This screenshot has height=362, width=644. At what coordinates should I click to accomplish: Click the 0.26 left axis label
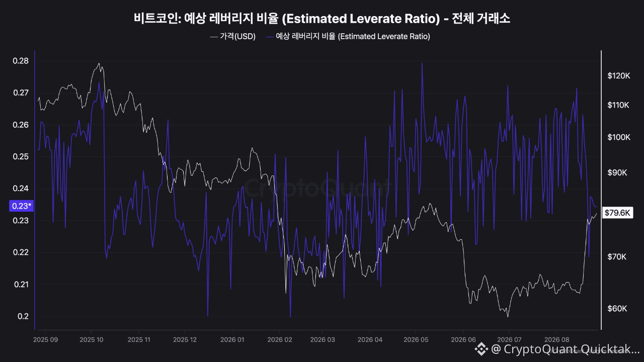point(21,125)
